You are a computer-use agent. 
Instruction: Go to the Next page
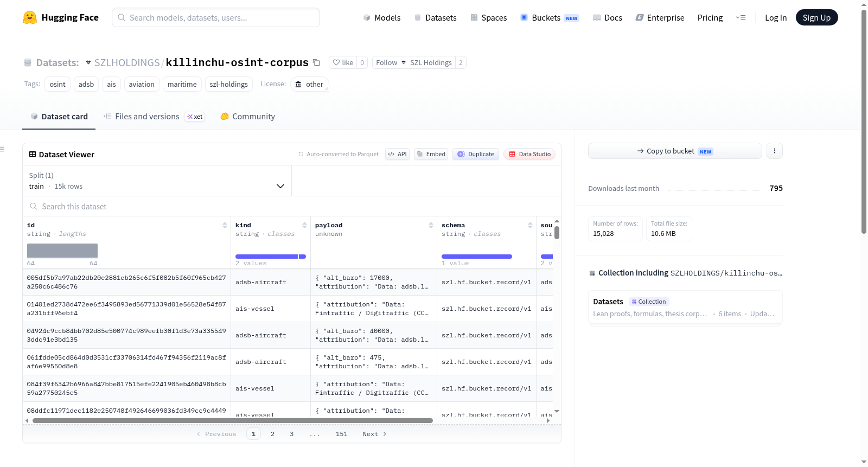pyautogui.click(x=374, y=434)
